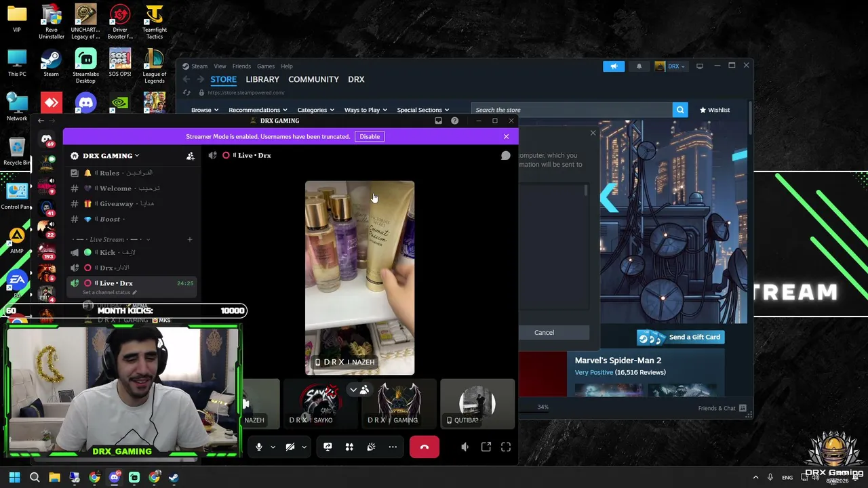868x488 pixels.
Task: Share your screen in Discord call
Action: coord(328,447)
